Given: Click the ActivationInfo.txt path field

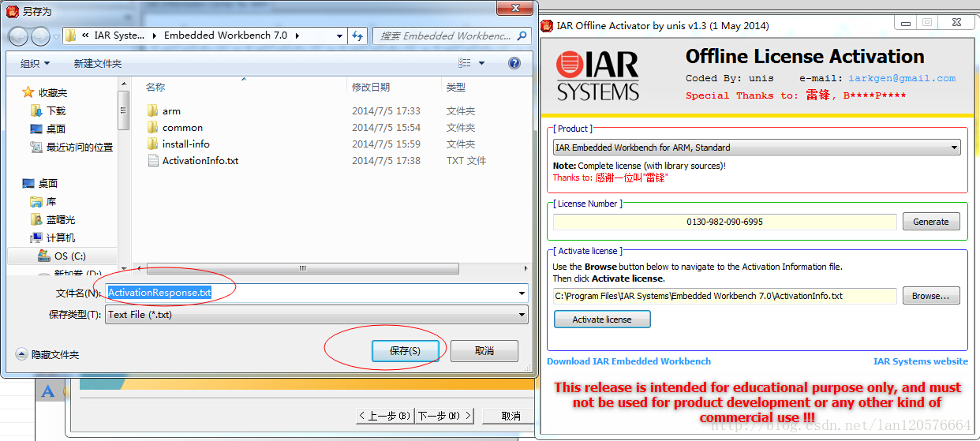Looking at the screenshot, I should [725, 296].
